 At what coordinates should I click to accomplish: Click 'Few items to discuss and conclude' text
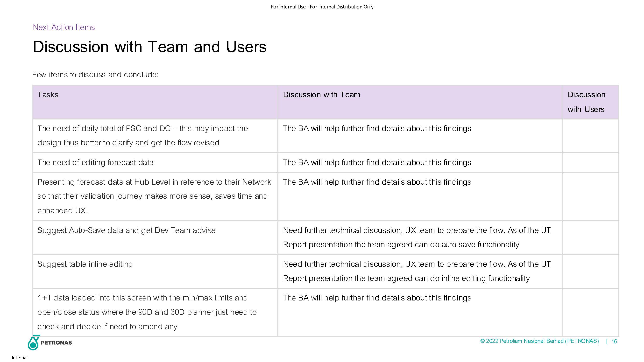[95, 75]
